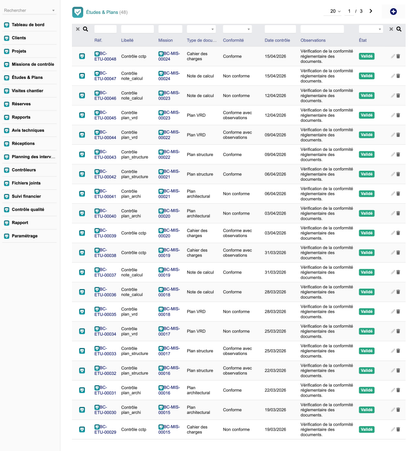Open the Réserves menu item

coord(21,104)
